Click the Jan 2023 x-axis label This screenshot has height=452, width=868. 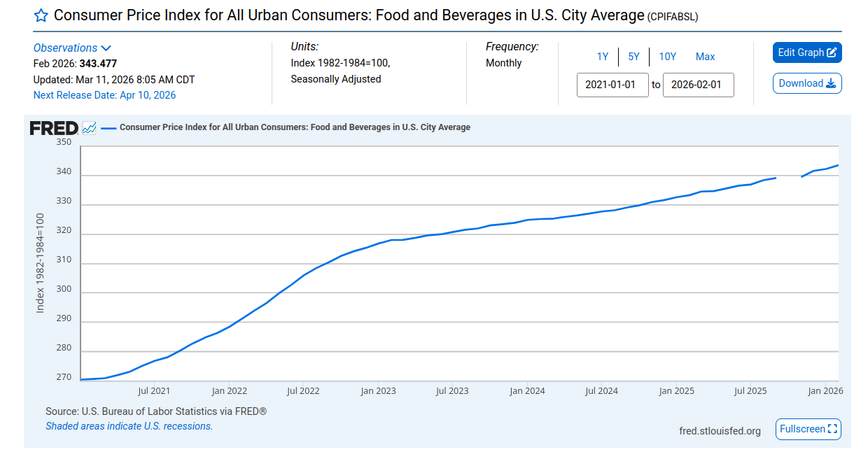[378, 391]
